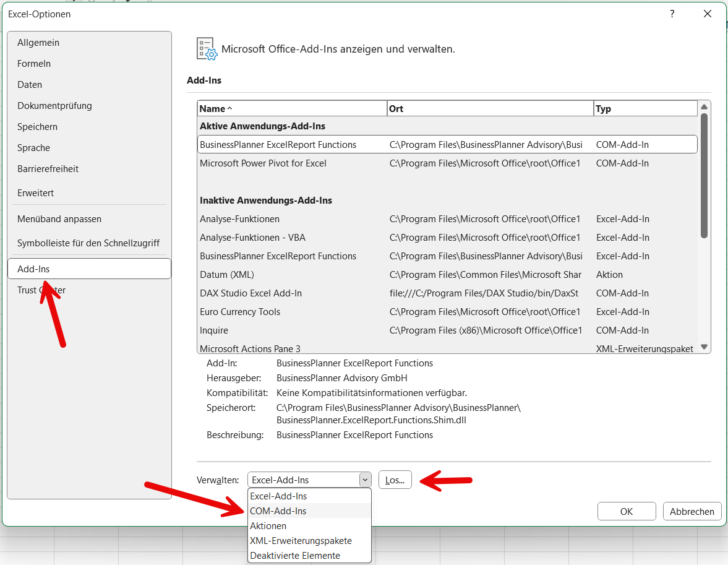
Task: Select Microsoft Power Pivot for Excel row
Action: click(447, 163)
